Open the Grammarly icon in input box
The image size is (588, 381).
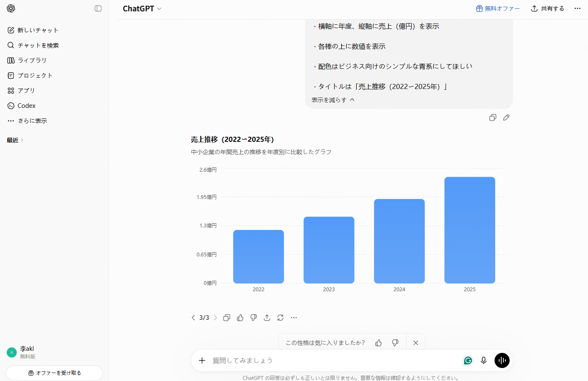468,360
